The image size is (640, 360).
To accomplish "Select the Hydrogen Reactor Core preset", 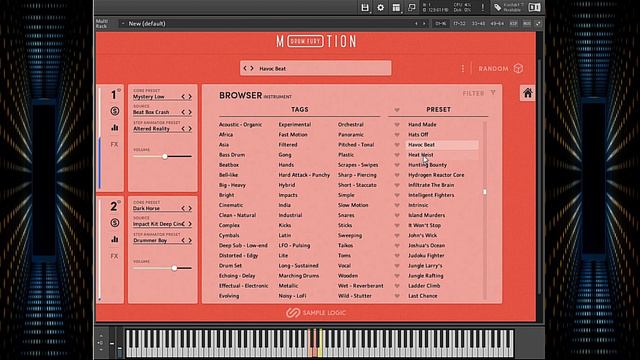I will tap(436, 175).
